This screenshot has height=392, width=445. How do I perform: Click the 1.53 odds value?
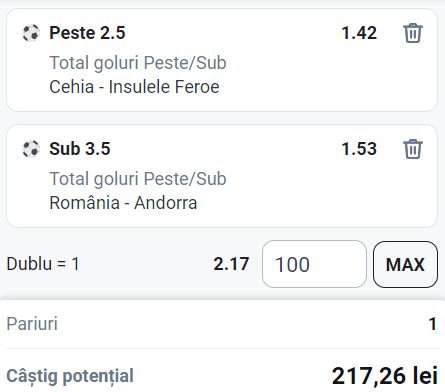(x=359, y=149)
